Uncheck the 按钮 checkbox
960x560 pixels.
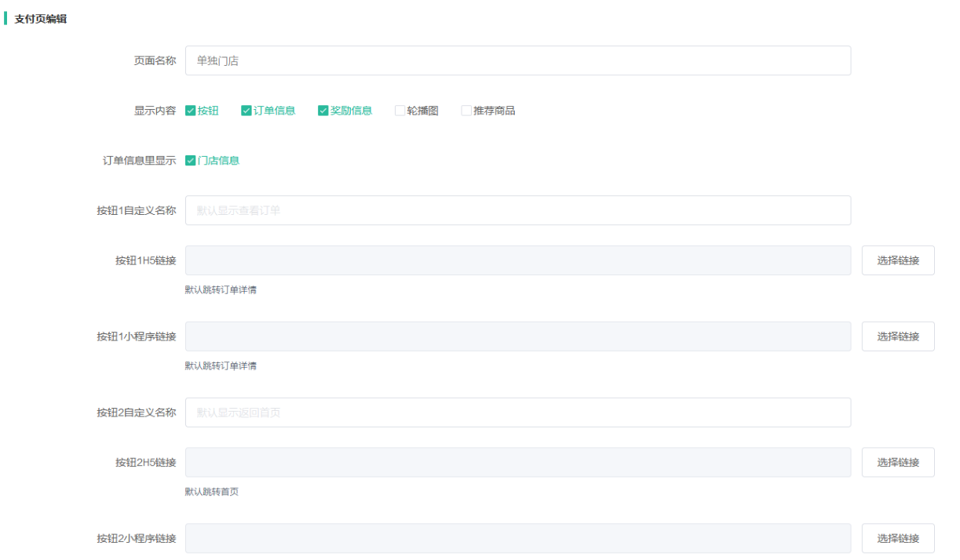click(x=191, y=111)
